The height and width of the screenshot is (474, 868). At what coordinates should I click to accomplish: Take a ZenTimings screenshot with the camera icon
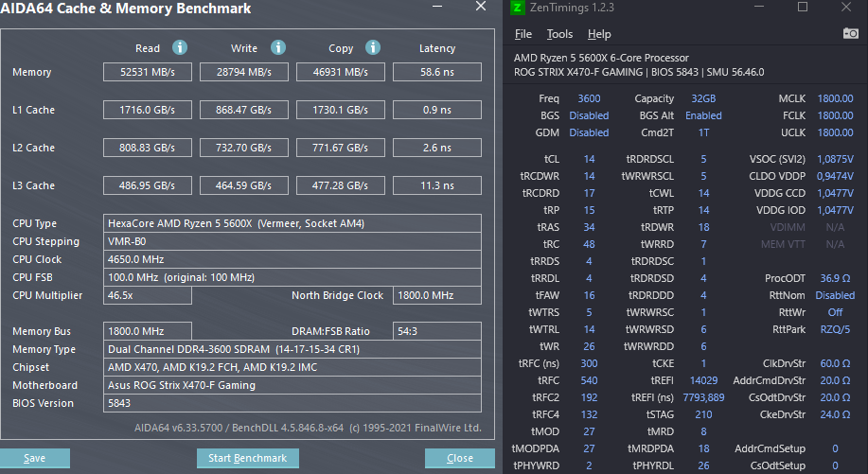pos(850,34)
